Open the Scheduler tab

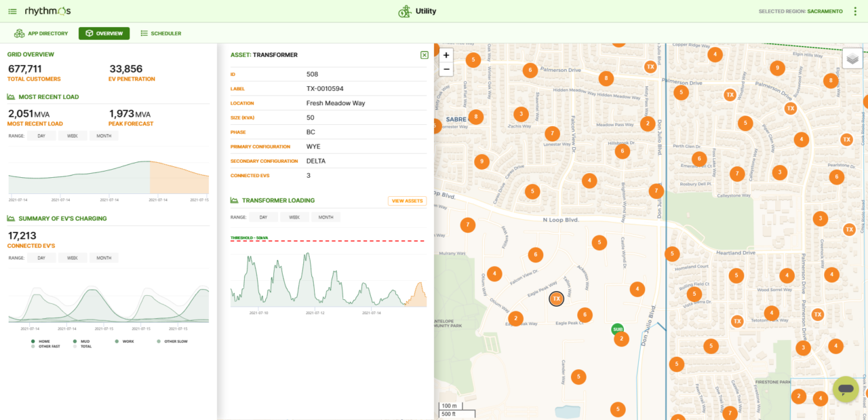(161, 33)
